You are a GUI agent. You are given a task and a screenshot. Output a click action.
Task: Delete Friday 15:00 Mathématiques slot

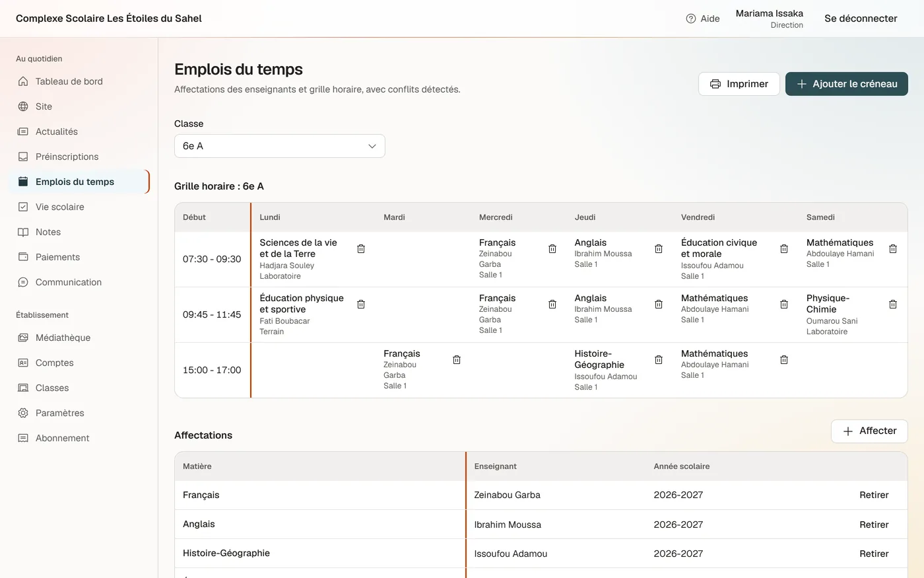pos(784,360)
